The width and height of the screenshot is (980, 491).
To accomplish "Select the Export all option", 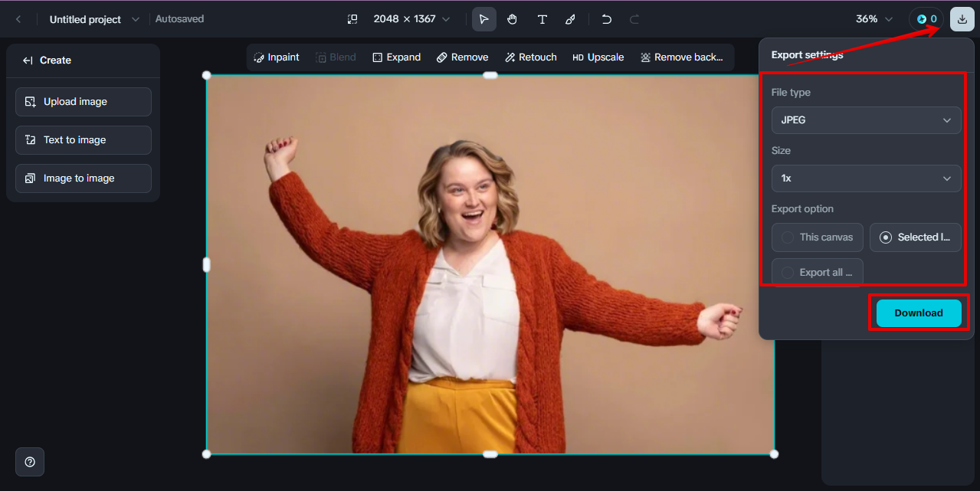I will click(x=818, y=273).
